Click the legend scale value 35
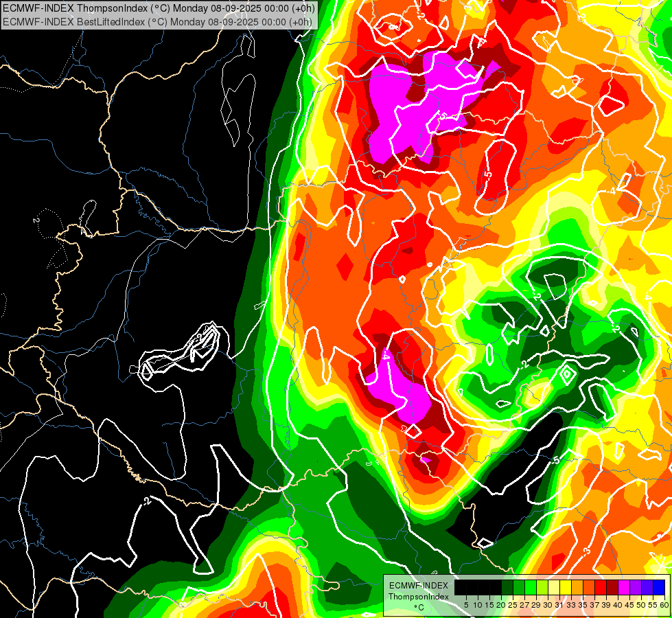The image size is (672, 618). pyautogui.click(x=583, y=605)
